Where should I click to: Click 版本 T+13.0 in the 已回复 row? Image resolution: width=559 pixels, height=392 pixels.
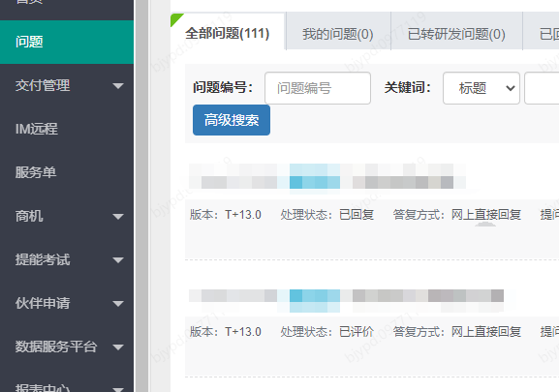coord(226,215)
